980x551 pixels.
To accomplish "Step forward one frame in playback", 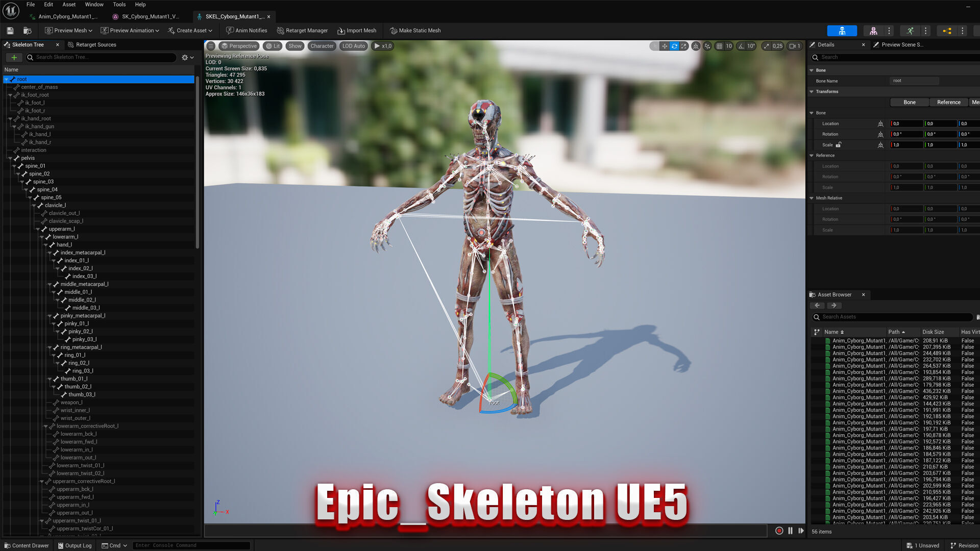I will click(801, 531).
